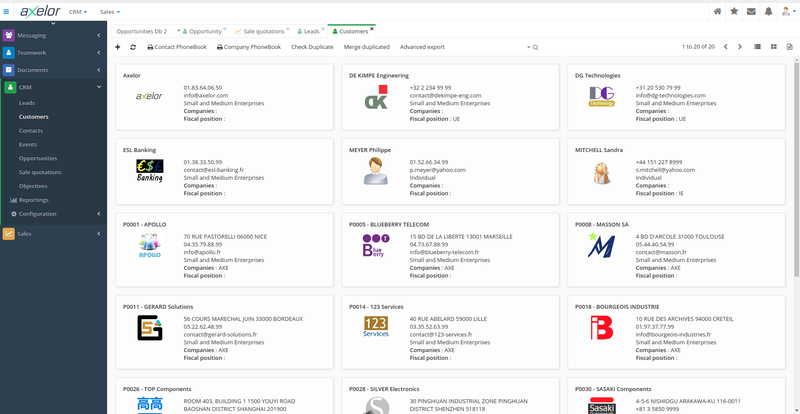Click Check Duplicate button
800x414 pixels.
(x=312, y=47)
